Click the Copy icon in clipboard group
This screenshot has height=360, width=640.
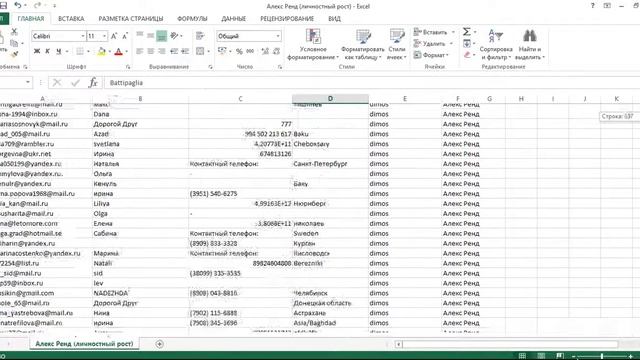[14, 43]
